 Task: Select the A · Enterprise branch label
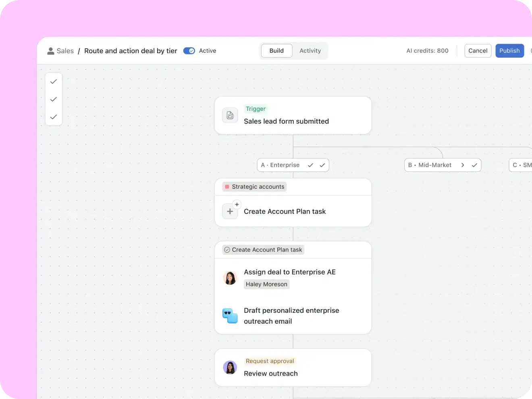pyautogui.click(x=280, y=165)
